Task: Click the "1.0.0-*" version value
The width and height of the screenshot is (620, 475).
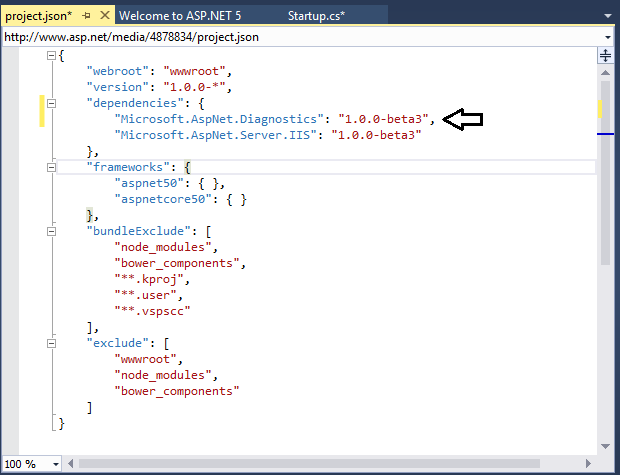Action: (195, 87)
